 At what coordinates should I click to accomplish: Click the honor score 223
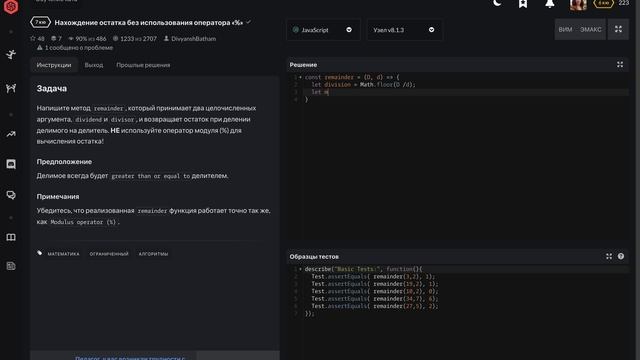[x=624, y=3]
